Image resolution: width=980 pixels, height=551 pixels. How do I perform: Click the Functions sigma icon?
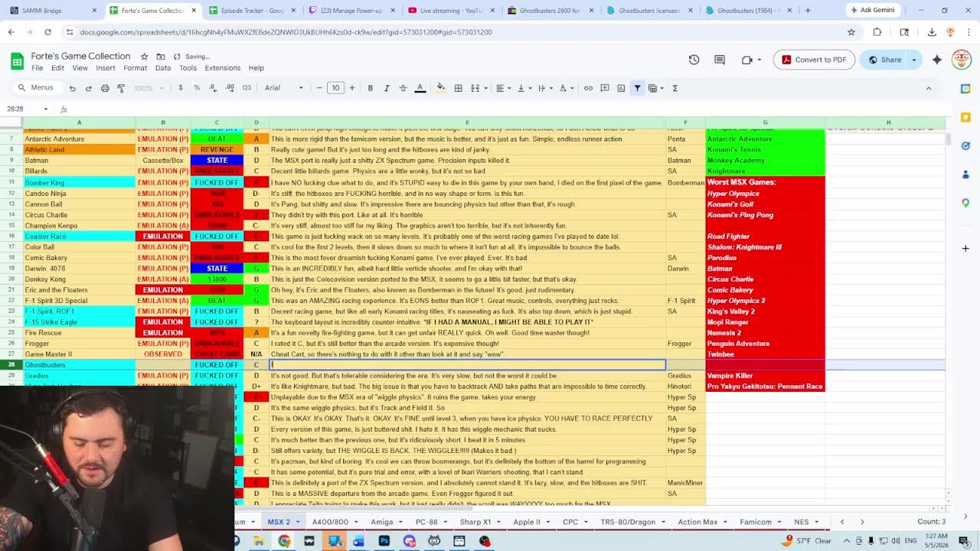[675, 88]
